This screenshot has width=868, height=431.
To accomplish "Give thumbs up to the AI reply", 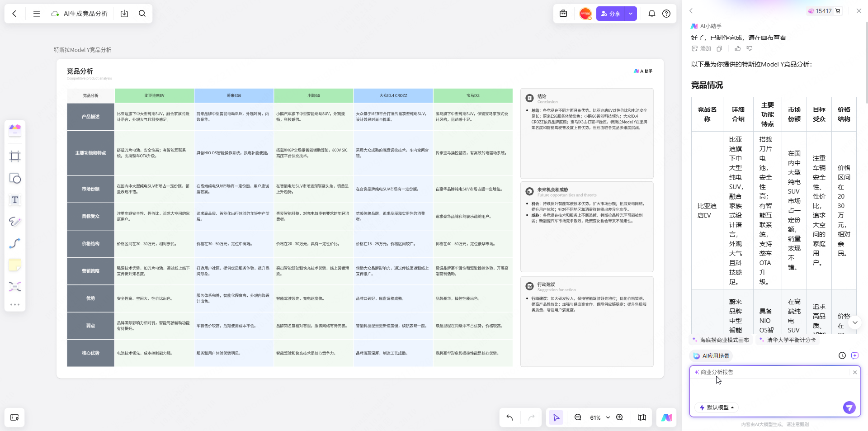I will [x=738, y=48].
